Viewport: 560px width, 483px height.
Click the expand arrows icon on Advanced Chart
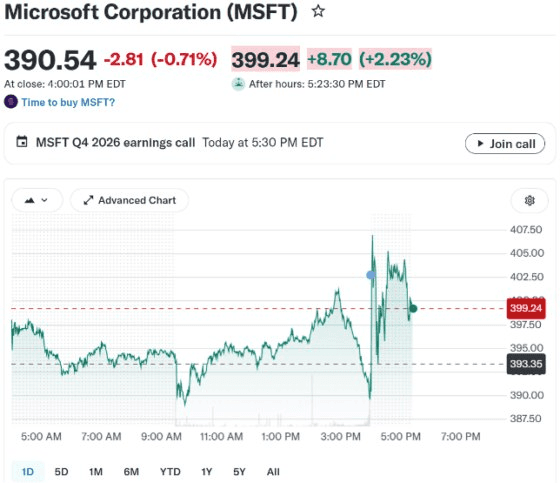(88, 200)
